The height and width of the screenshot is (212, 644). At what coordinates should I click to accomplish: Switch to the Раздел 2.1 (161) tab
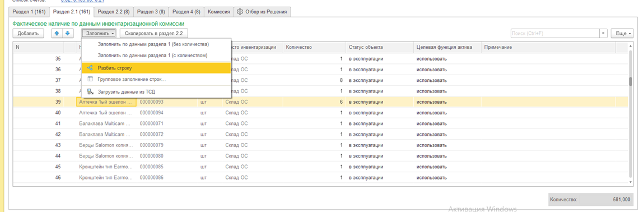point(72,12)
